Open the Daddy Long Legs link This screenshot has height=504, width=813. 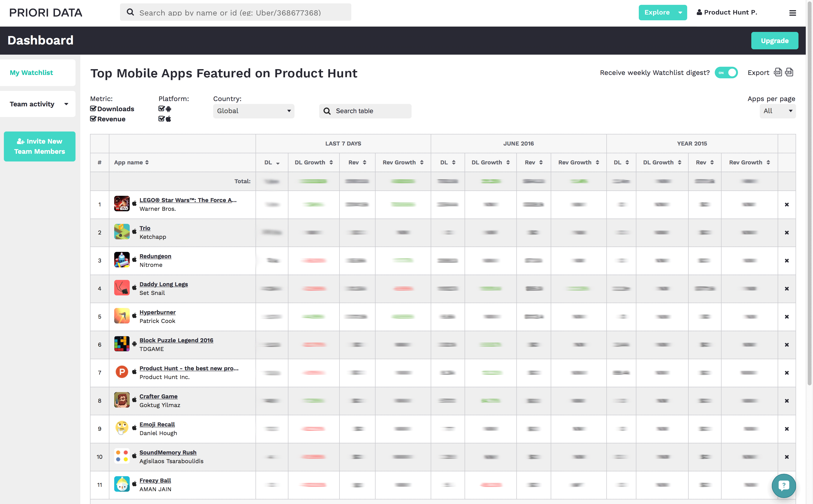[x=164, y=284]
